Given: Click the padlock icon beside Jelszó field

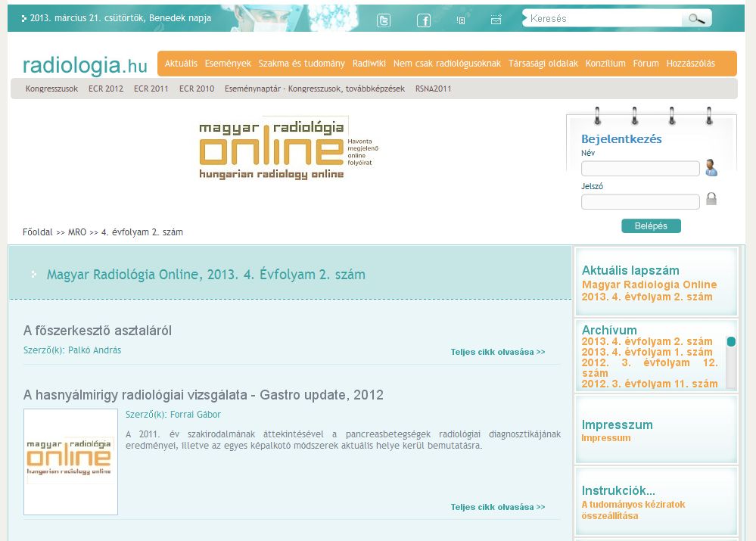Looking at the screenshot, I should (711, 199).
